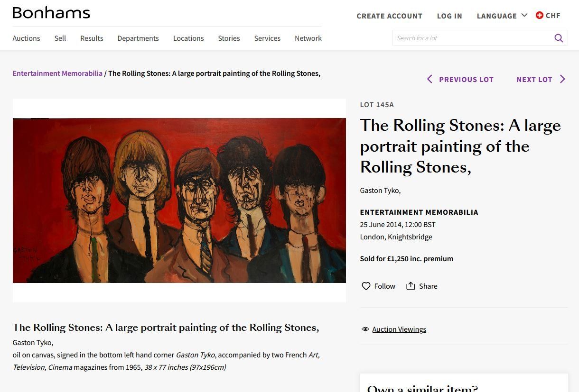Image resolution: width=579 pixels, height=392 pixels.
Task: Expand the Language dropdown
Action: pos(502,16)
